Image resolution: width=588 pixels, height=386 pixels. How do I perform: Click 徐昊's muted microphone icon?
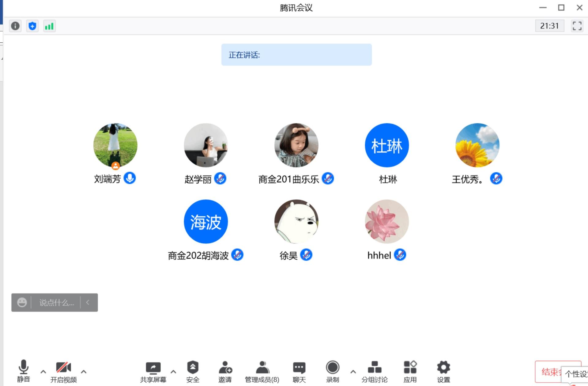(306, 255)
